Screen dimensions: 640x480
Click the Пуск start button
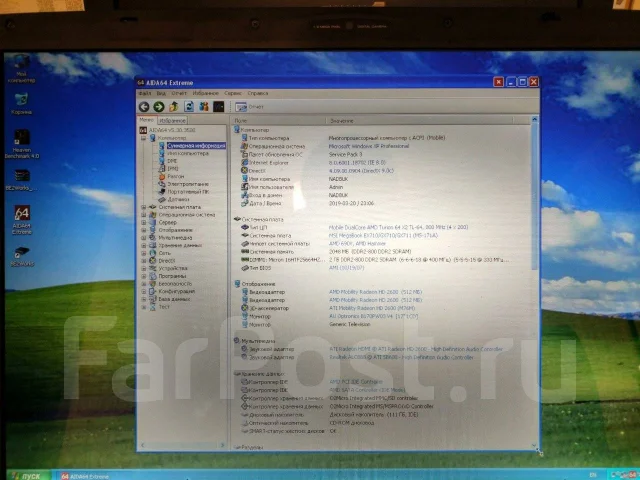(28, 476)
